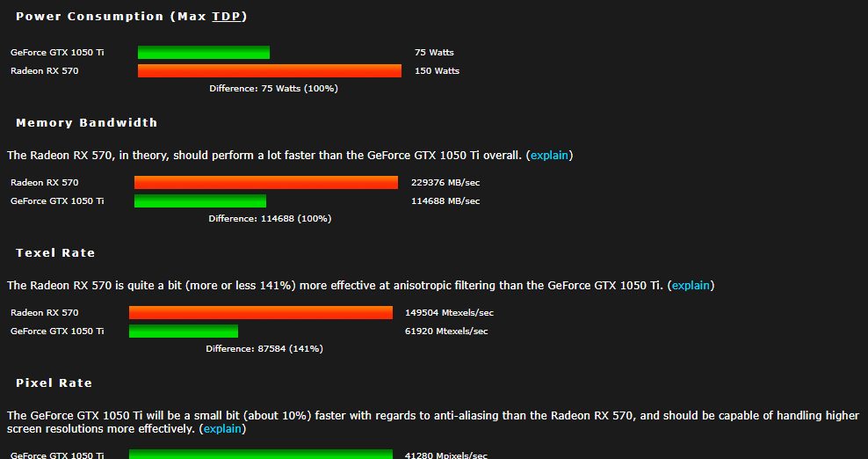Click the Texel Rate section heading
The width and height of the screenshot is (868, 459).
[55, 253]
